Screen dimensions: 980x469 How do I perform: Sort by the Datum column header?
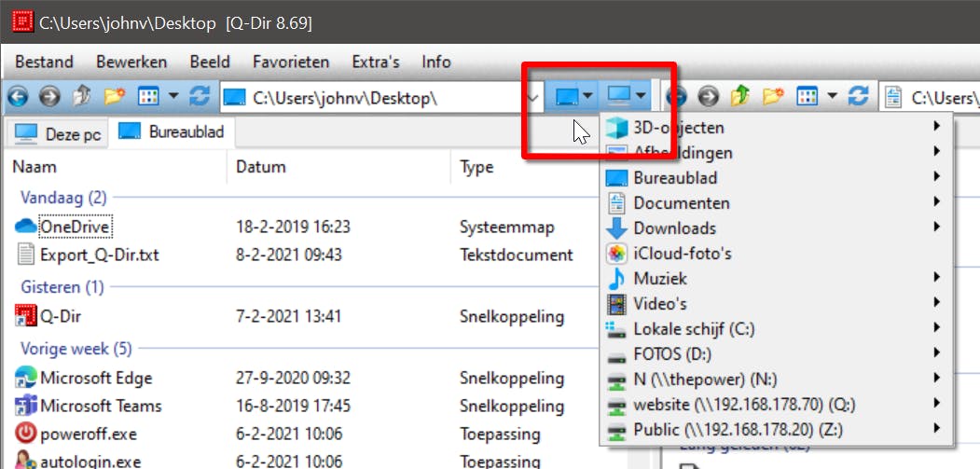click(338, 167)
